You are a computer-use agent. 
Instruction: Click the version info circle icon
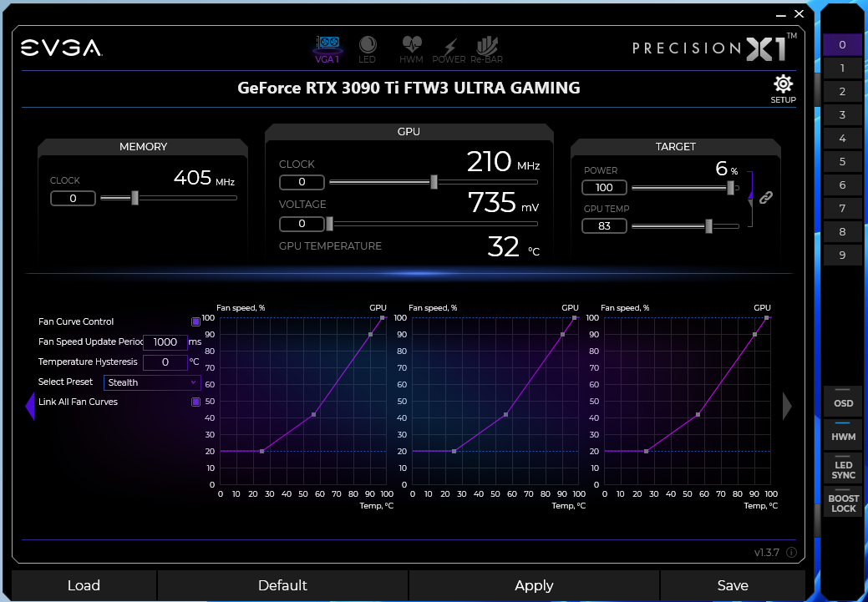tap(792, 552)
